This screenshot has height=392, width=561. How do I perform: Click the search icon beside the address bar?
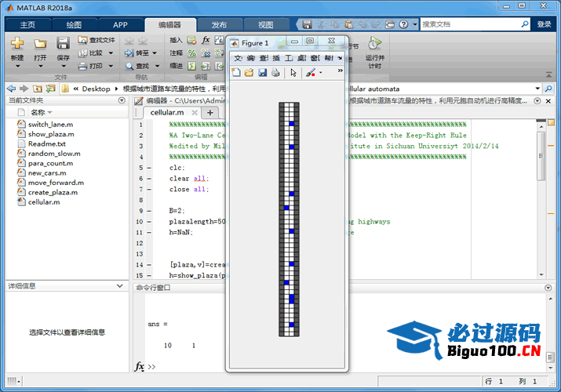pos(550,89)
